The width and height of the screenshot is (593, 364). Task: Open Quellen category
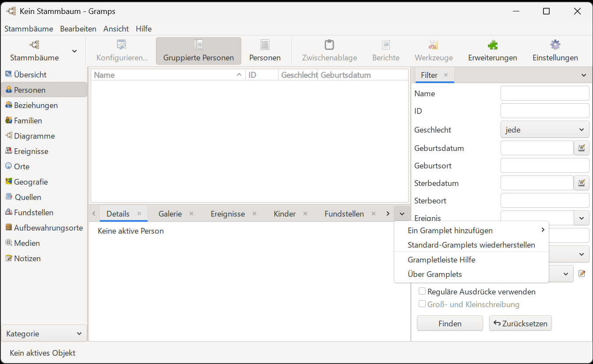44,197
